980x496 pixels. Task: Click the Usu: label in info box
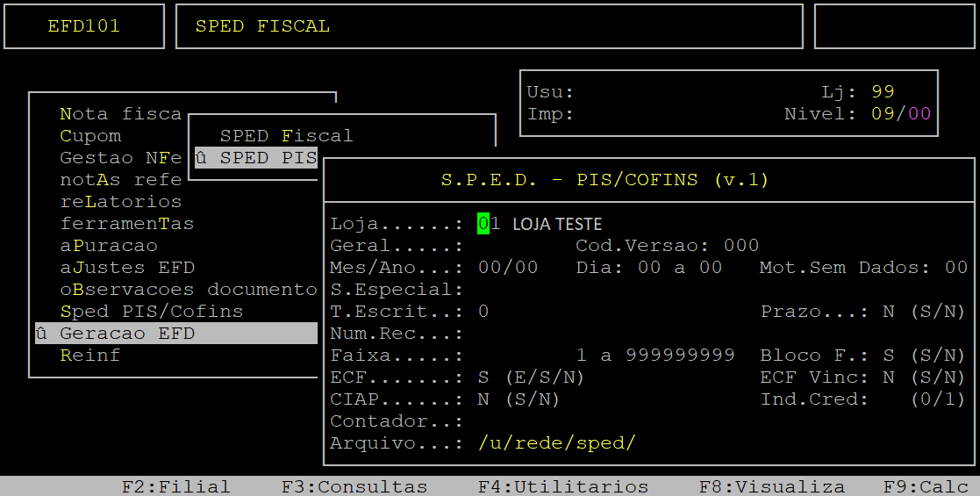[550, 92]
